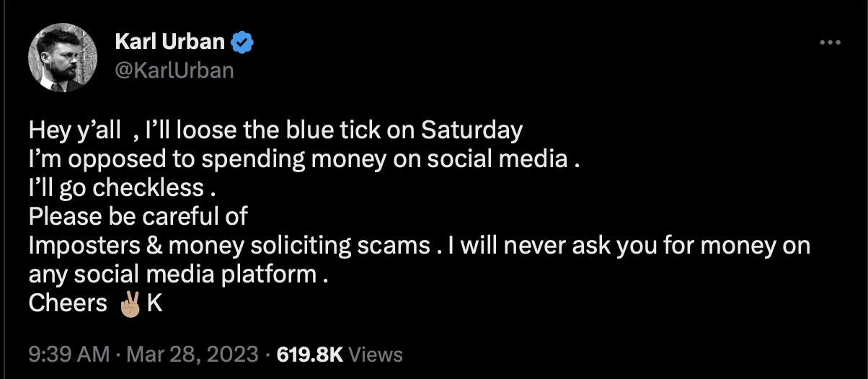Click the 'I'll go checkless' line
This screenshot has width=868, height=379.
[123, 188]
